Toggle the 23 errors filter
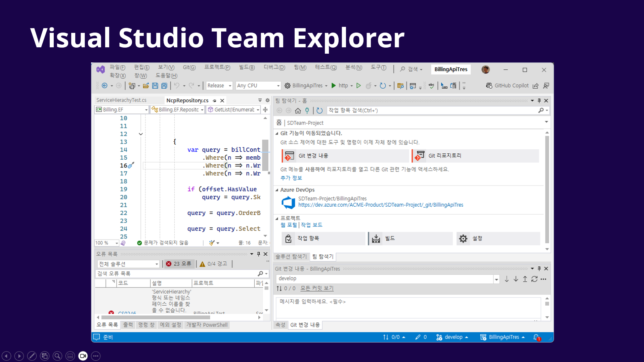This screenshot has width=644, height=362. pyautogui.click(x=179, y=264)
